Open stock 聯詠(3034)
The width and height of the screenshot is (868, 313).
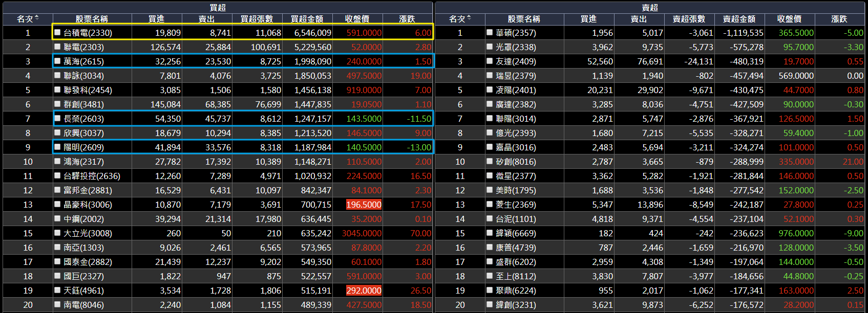tap(83, 76)
